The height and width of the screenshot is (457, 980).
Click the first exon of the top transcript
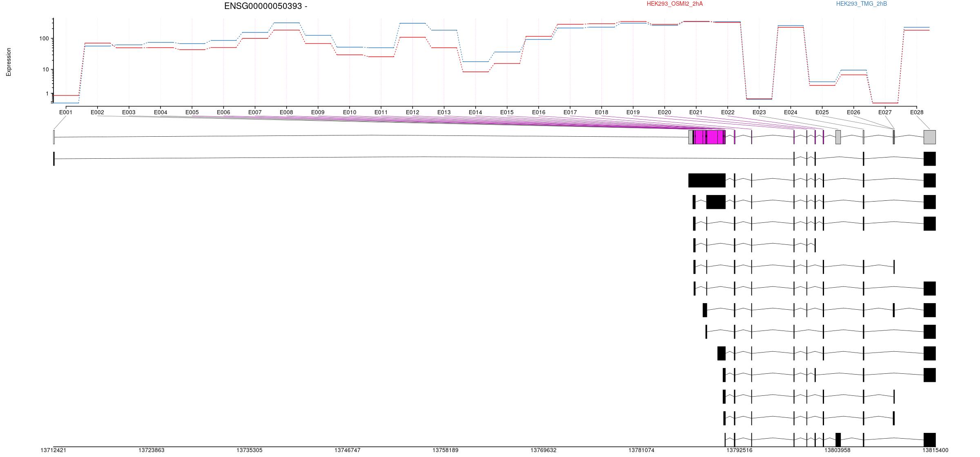click(54, 159)
